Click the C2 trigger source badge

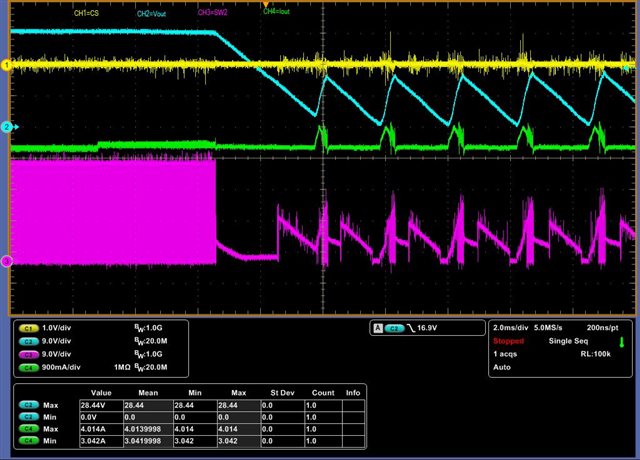pyautogui.click(x=394, y=328)
